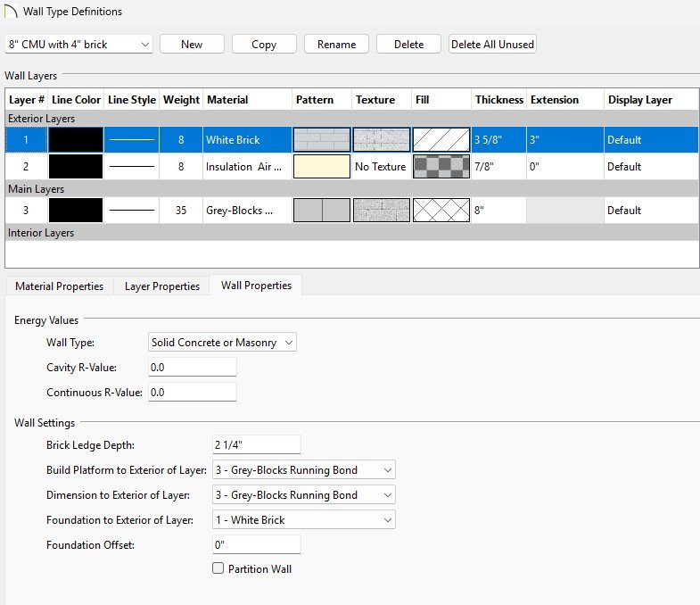Click the fill swatch for layer 1
The width and height of the screenshot is (700, 605).
point(441,140)
